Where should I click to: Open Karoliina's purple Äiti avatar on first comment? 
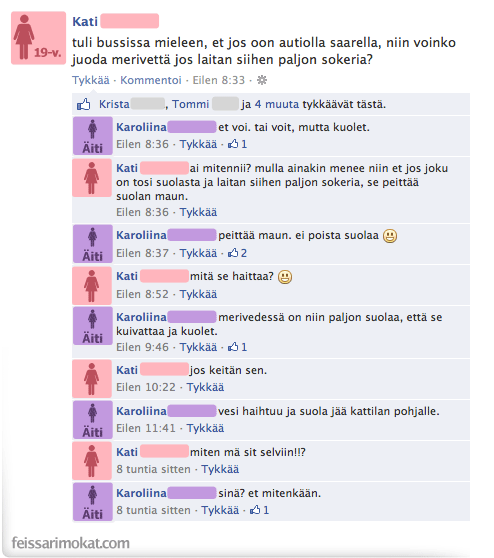coord(93,136)
